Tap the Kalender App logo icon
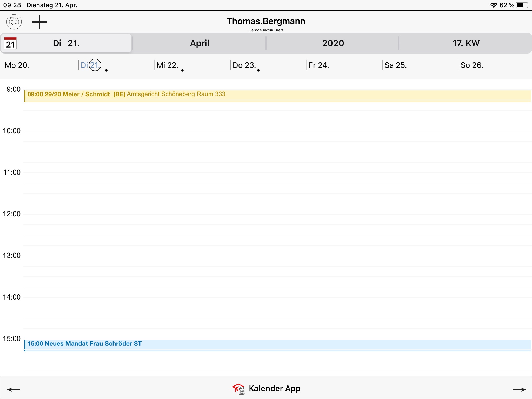Image resolution: width=532 pixels, height=399 pixels. point(238,389)
